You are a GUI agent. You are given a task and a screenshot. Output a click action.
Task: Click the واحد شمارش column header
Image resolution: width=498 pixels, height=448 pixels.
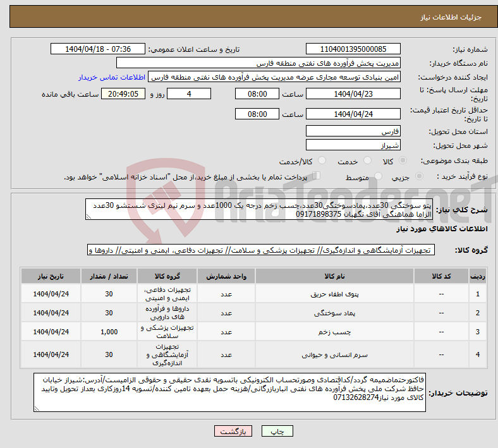226,276
